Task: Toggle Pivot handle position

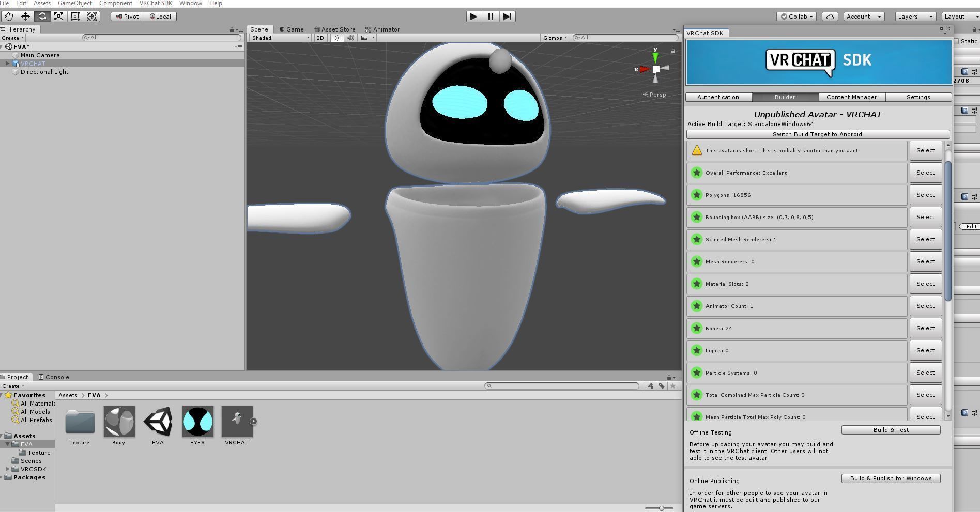Action: (128, 17)
